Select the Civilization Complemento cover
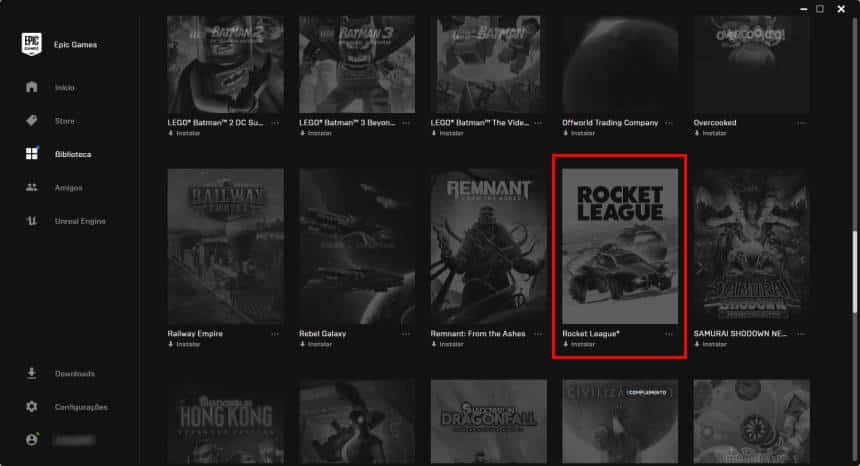The height and width of the screenshot is (466, 860). pos(620,422)
